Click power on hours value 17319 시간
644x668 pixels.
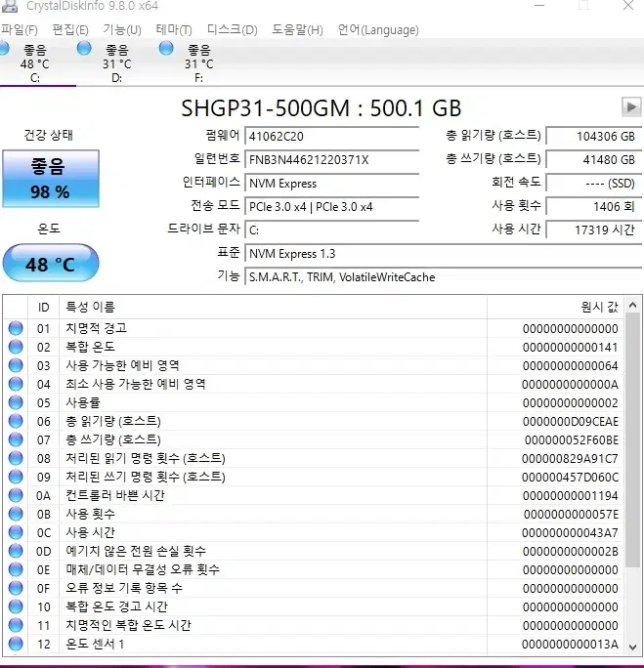tap(594, 230)
